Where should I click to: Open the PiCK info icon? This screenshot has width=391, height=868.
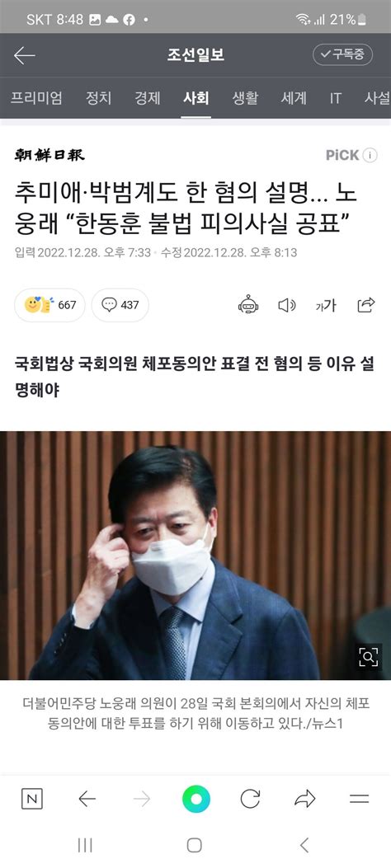point(370,155)
